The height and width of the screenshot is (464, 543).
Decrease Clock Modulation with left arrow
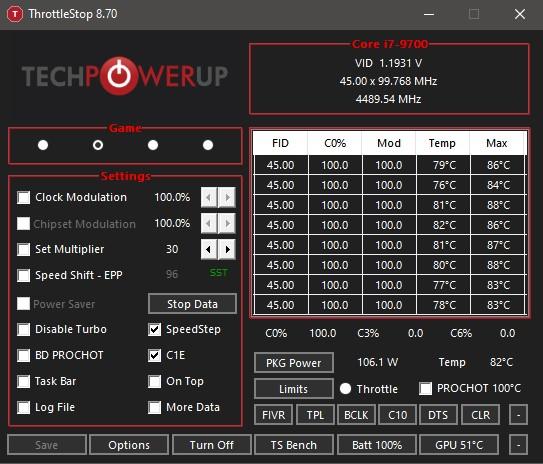coord(209,197)
